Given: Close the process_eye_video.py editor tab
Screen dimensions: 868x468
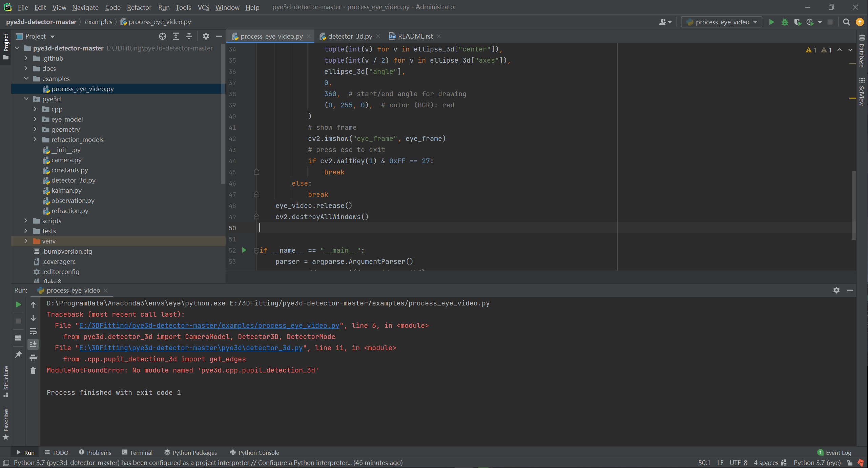Looking at the screenshot, I should point(309,36).
